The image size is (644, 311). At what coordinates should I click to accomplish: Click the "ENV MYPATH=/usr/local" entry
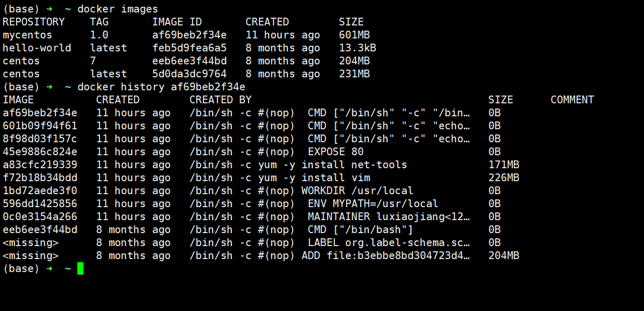pyautogui.click(x=373, y=204)
